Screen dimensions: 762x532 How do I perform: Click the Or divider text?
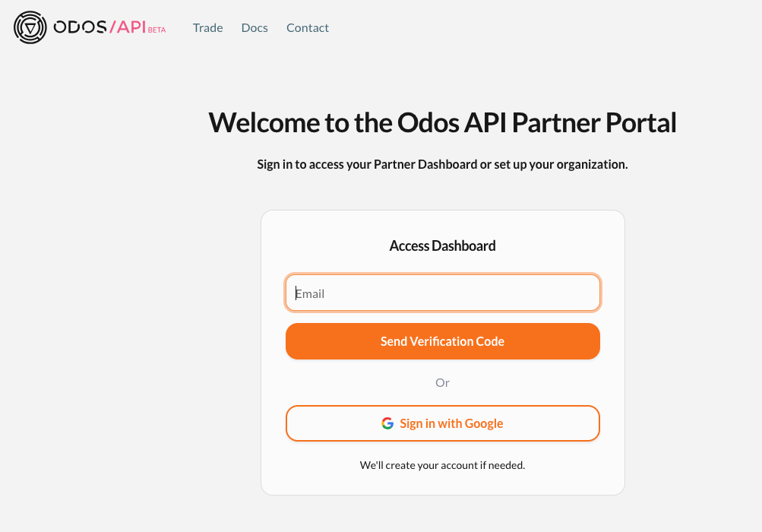pos(442,382)
